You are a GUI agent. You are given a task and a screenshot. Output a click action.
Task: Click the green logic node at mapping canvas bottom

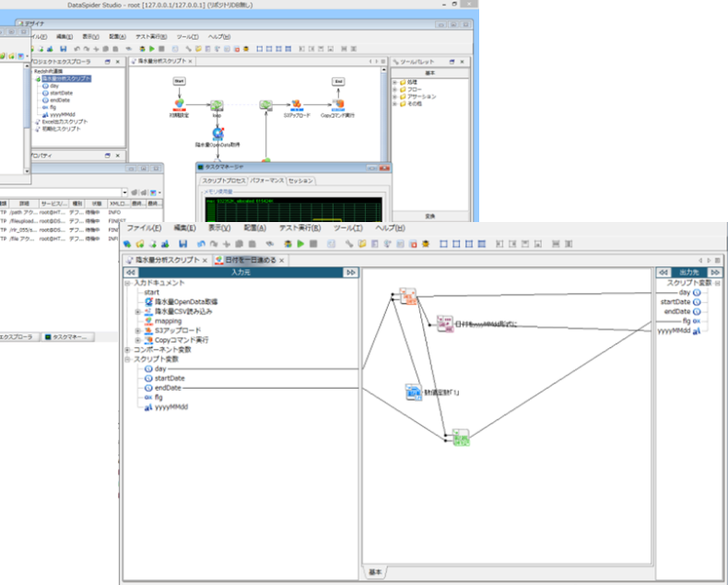coord(461,437)
